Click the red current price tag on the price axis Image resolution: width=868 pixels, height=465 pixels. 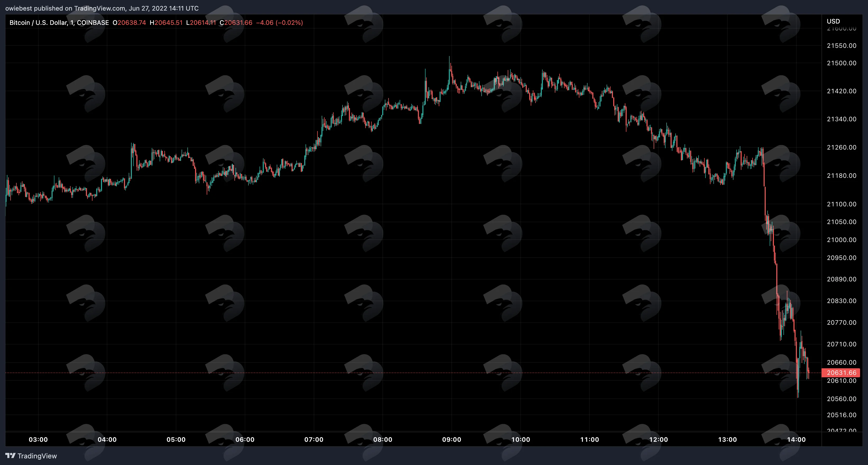tap(841, 373)
